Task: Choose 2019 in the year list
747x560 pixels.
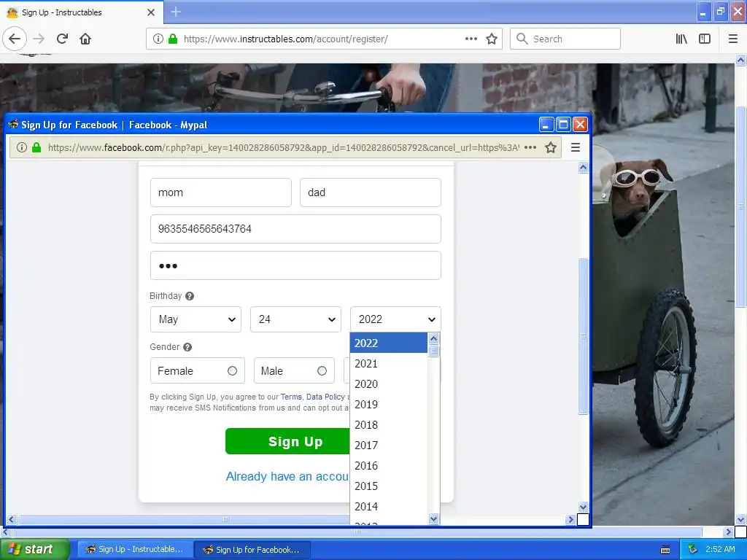Action: [389, 404]
